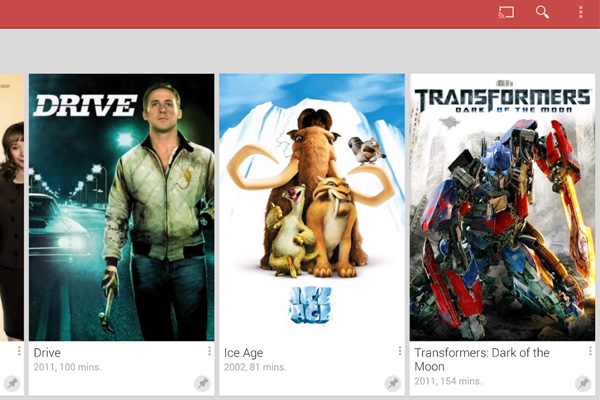Click the Drive title text
600x400 pixels.
[47, 353]
